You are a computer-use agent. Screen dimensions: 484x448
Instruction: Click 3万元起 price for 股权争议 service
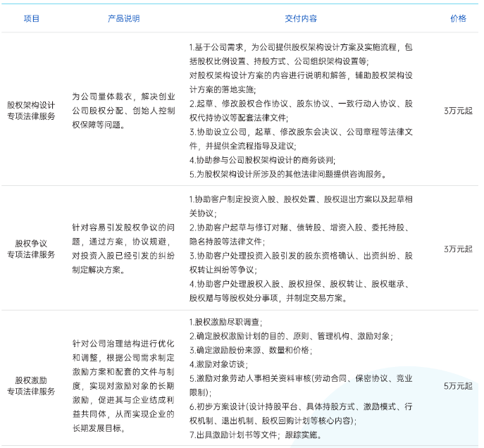[x=458, y=249]
